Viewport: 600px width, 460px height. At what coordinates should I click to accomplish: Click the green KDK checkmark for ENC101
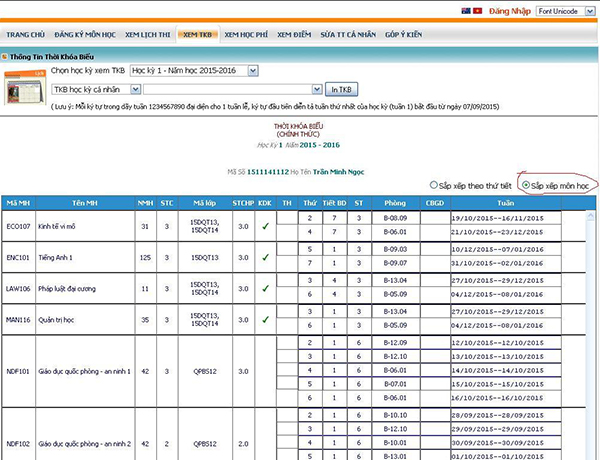click(264, 257)
